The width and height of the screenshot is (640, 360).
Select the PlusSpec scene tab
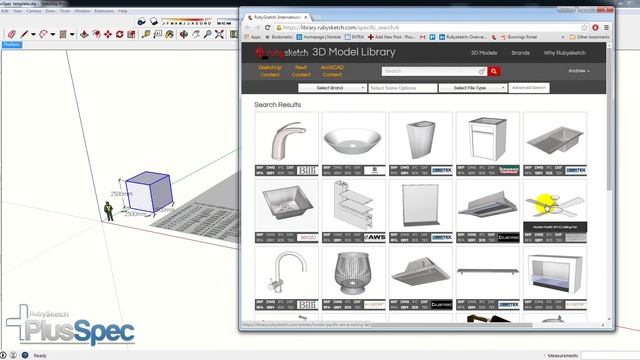(x=12, y=44)
